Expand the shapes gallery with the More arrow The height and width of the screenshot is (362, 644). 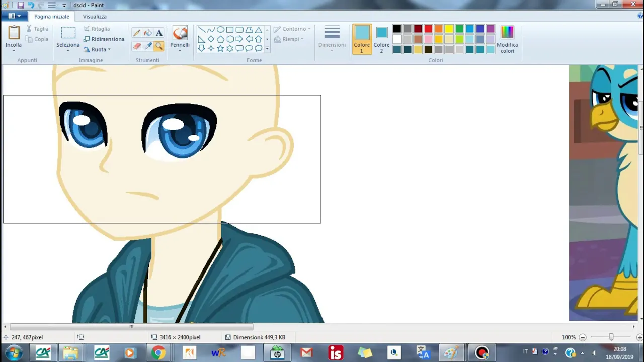click(x=267, y=48)
